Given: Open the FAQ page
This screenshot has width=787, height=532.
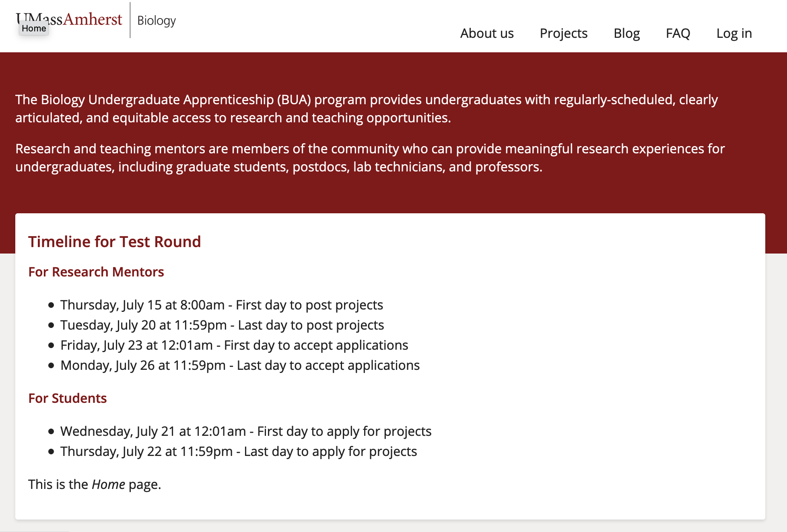Looking at the screenshot, I should coord(678,33).
